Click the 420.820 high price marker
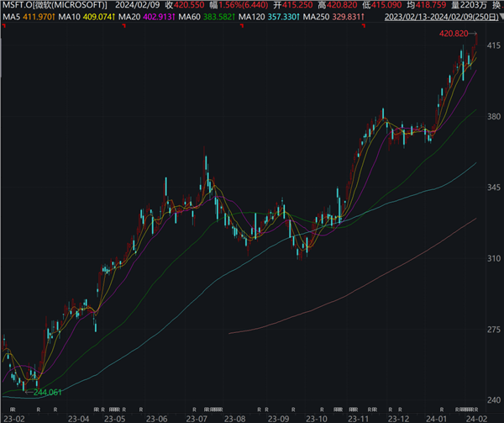Viewport: 504px width, 423px height. (x=453, y=34)
